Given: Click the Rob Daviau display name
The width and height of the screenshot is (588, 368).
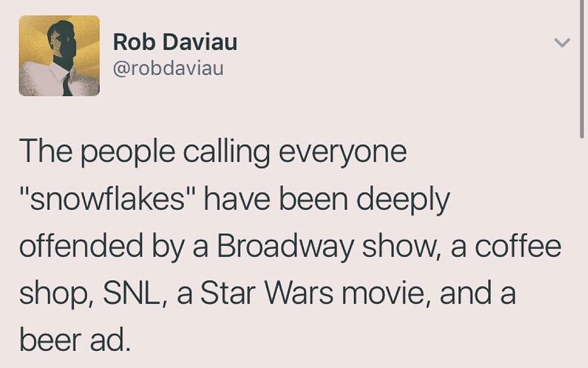Looking at the screenshot, I should tap(175, 42).
